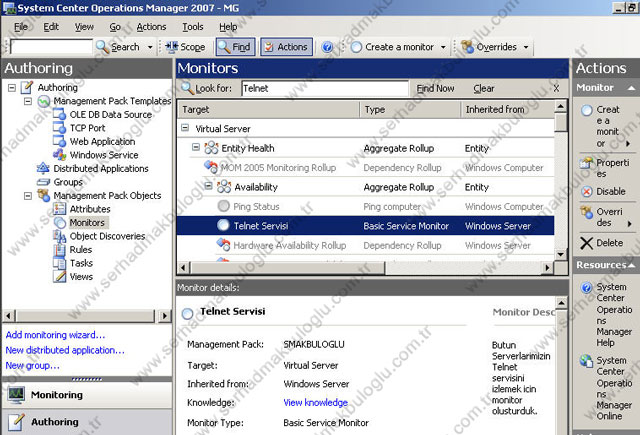This screenshot has height=435, width=640.
Task: Select OLE DB Data Source template icon
Action: 60,115
